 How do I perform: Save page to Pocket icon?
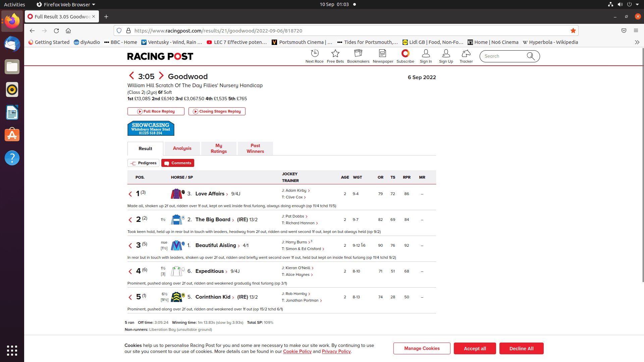click(624, 31)
